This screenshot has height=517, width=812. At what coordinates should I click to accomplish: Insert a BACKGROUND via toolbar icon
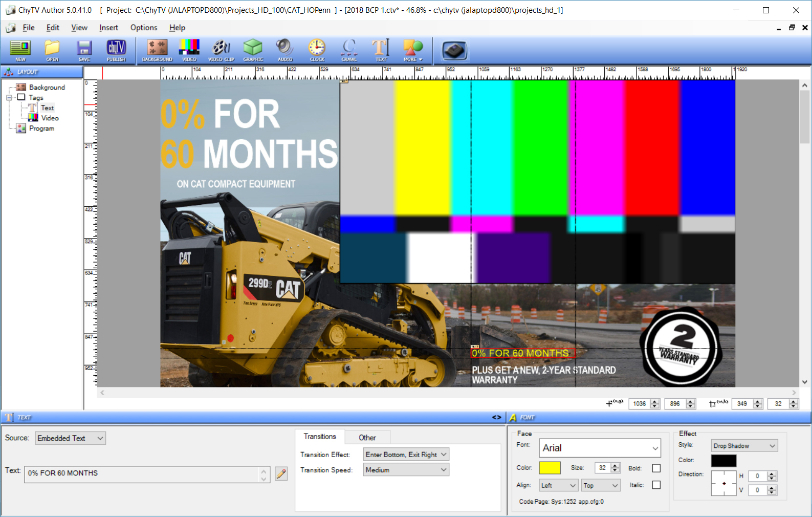coord(157,50)
